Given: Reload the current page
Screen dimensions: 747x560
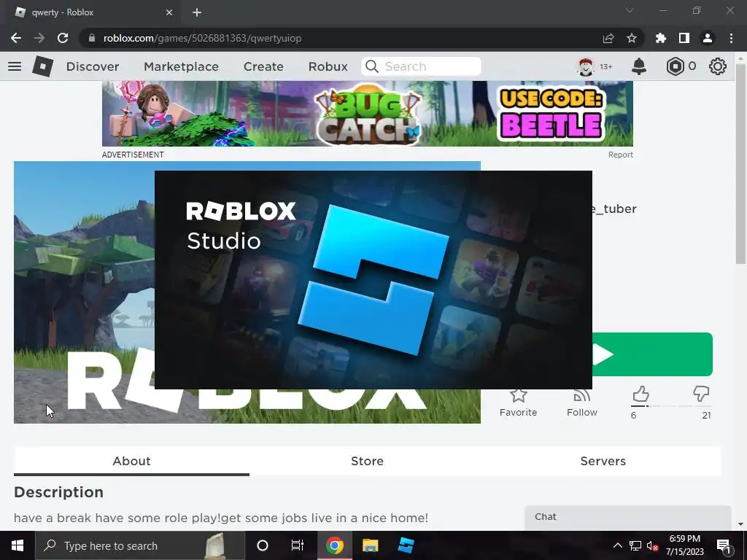Looking at the screenshot, I should click(63, 38).
